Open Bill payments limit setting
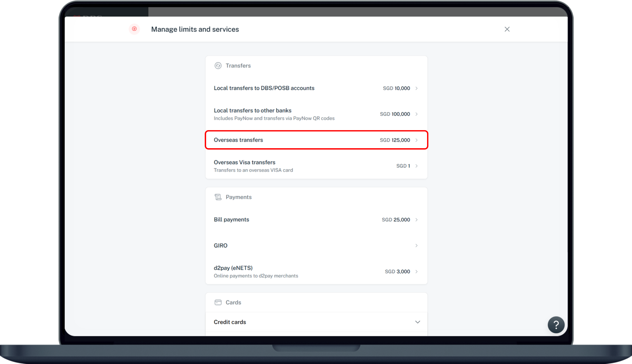Viewport: 632px width, 364px height. 231,219
